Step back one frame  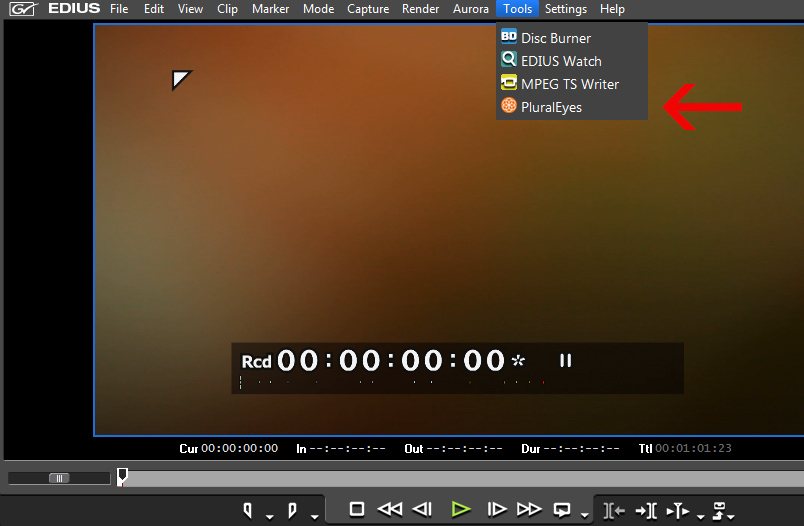tap(423, 509)
